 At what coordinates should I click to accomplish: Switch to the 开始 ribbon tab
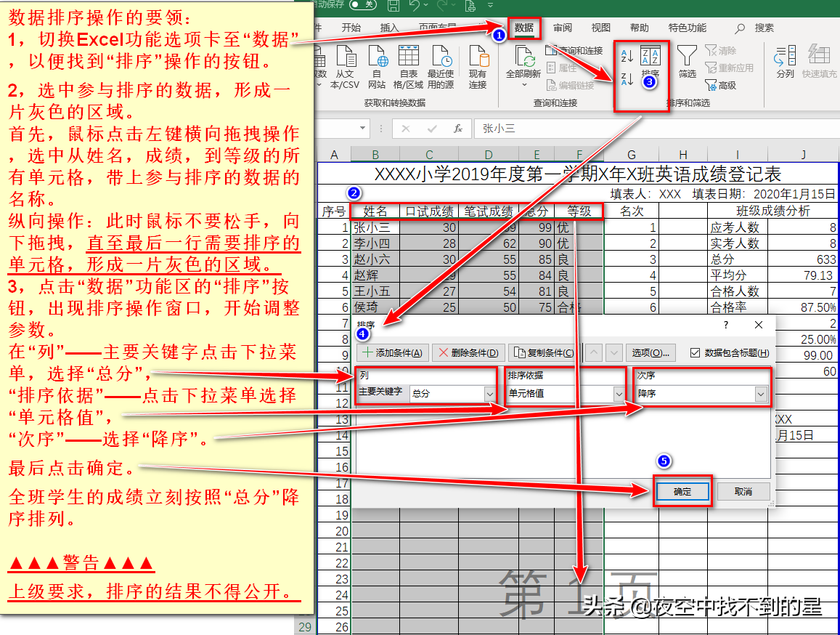[x=351, y=28]
